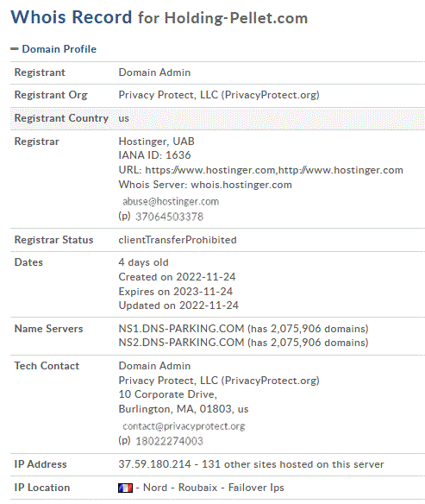Click Privacy Protect, LLC in Tech Contact

pyautogui.click(x=219, y=381)
